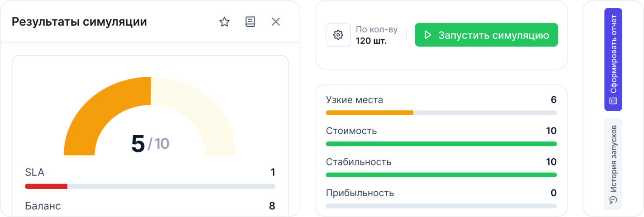Screen dimensions: 644x217
Task: Click the Узкие места orange progress bar
Action: (369, 113)
